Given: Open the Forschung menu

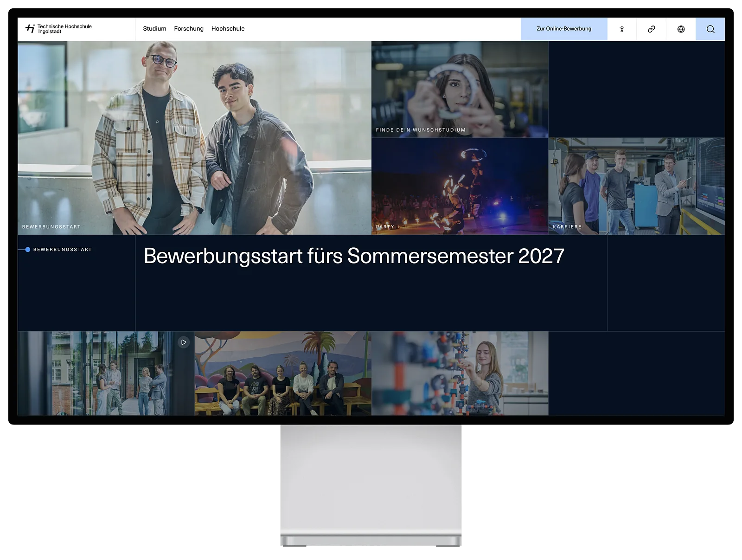Looking at the screenshot, I should pos(189,29).
